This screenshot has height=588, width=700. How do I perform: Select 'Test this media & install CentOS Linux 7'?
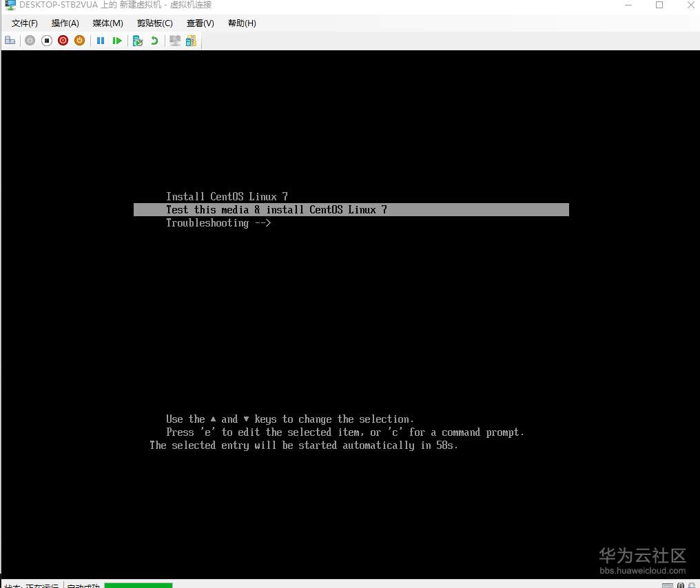(351, 210)
